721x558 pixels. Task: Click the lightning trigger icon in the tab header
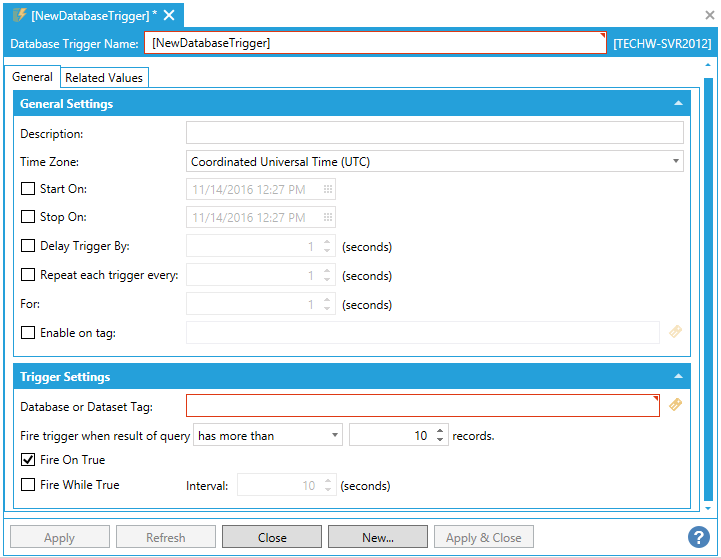point(18,15)
